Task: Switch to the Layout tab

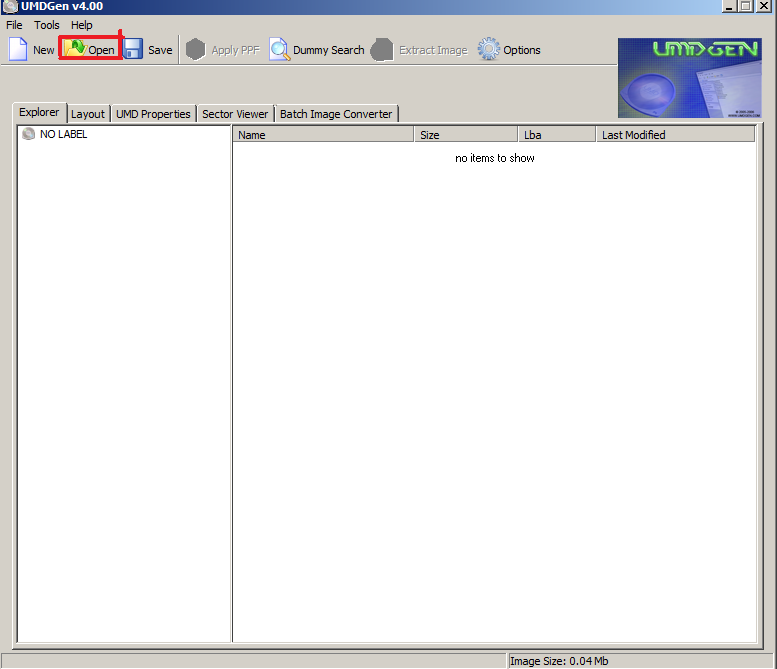Action: pyautogui.click(x=88, y=114)
